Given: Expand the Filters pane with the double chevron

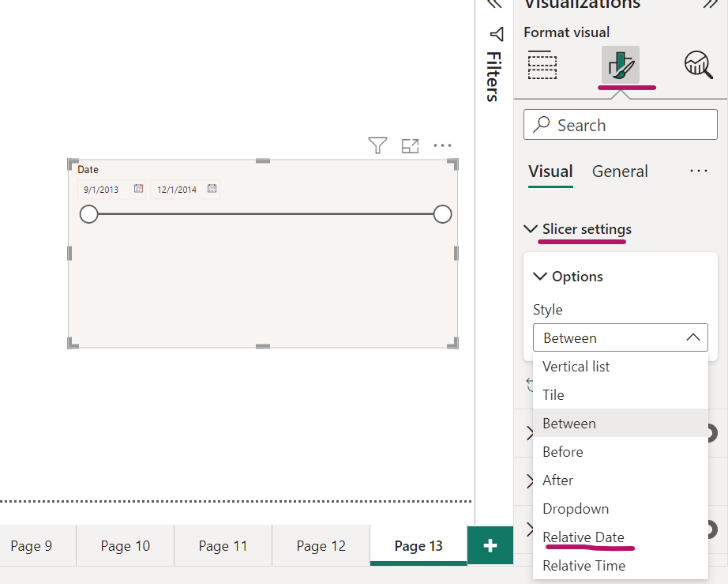Looking at the screenshot, I should [x=495, y=4].
